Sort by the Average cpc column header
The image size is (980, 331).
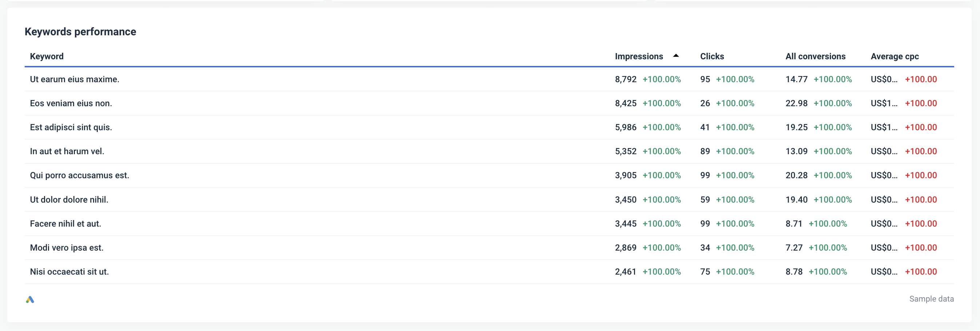click(x=895, y=56)
